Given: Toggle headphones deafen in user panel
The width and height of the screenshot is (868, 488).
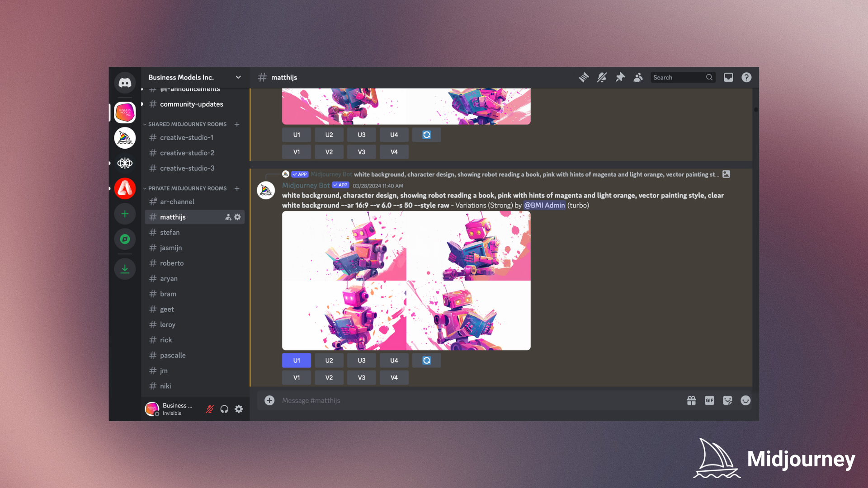Looking at the screenshot, I should (224, 409).
